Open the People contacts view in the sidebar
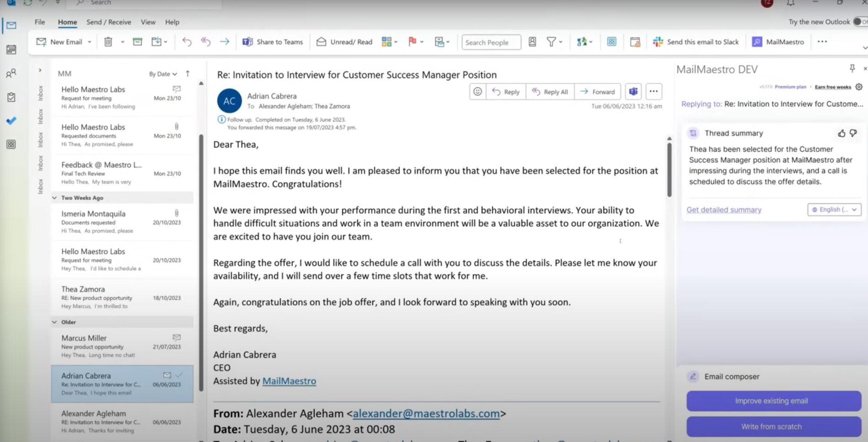 [11, 73]
